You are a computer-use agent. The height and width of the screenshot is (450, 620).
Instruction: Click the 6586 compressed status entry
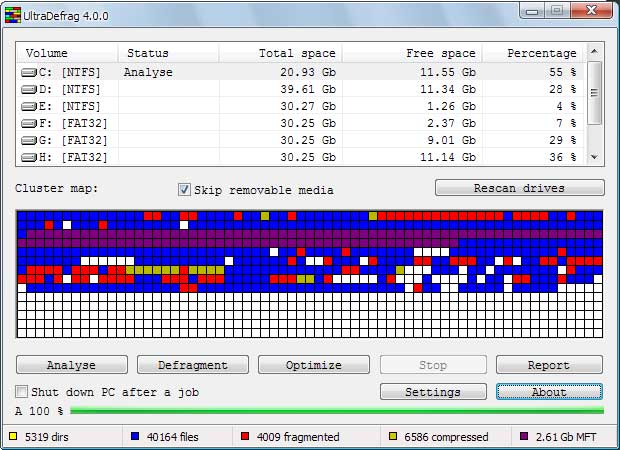tap(446, 437)
